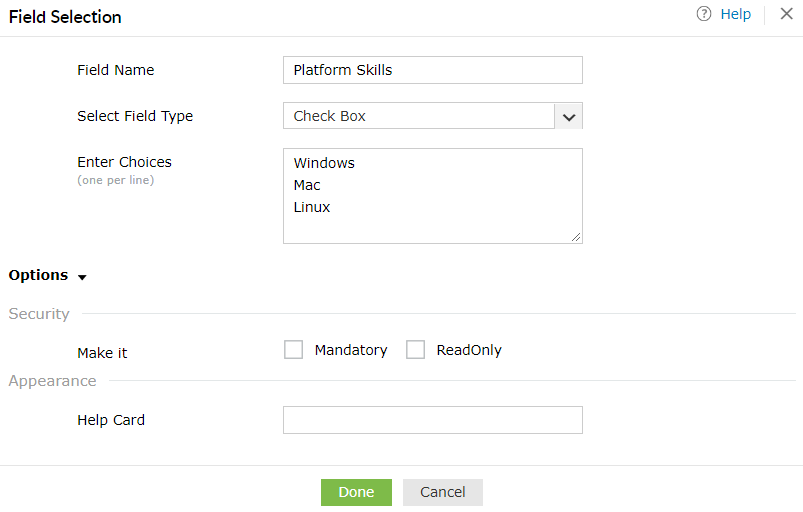
Task: Enable the Mandatory checkbox
Action: [x=293, y=350]
